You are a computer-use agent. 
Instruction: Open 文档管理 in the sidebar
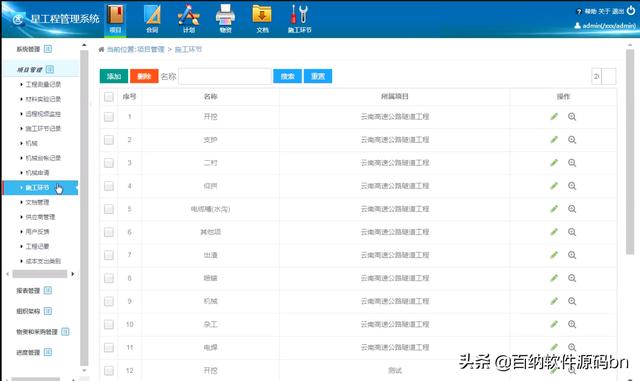click(x=37, y=202)
